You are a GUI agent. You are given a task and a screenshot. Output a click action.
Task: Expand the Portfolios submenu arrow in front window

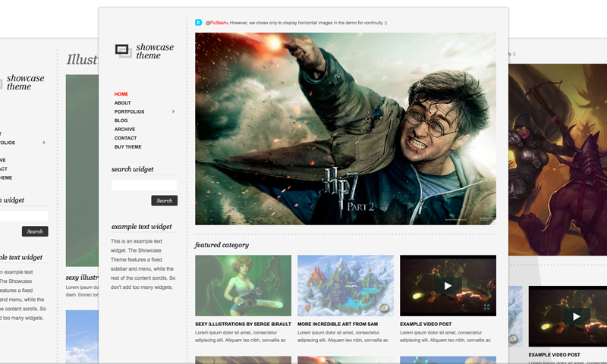click(174, 111)
